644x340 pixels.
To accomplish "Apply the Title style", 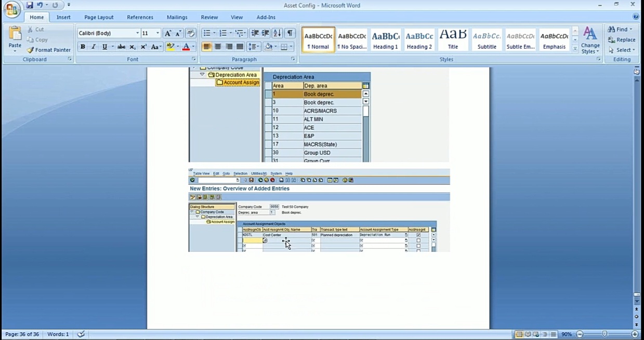I will click(x=453, y=40).
